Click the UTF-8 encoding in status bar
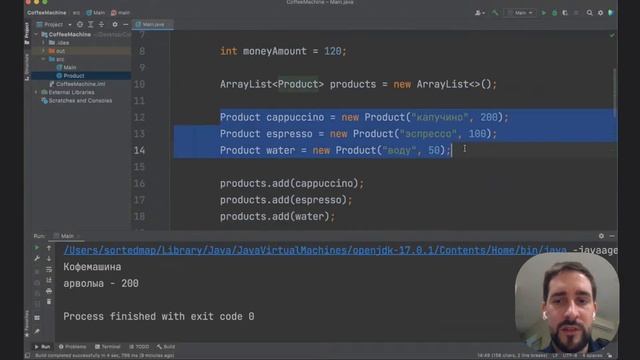The width and height of the screenshot is (640, 360). pyautogui.click(x=570, y=356)
